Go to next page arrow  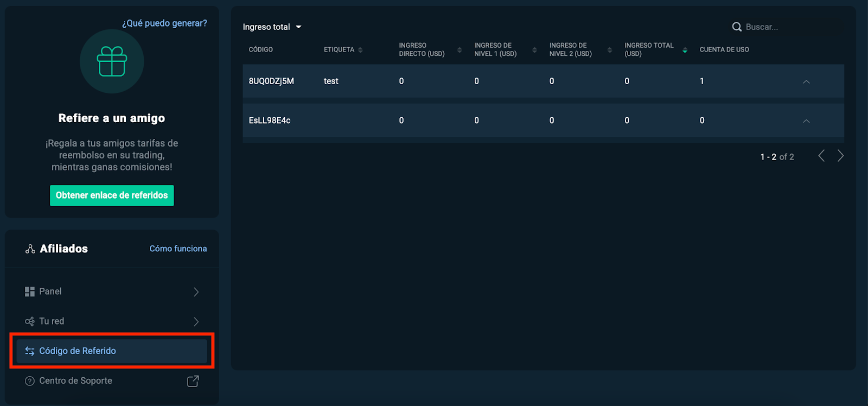pyautogui.click(x=840, y=156)
